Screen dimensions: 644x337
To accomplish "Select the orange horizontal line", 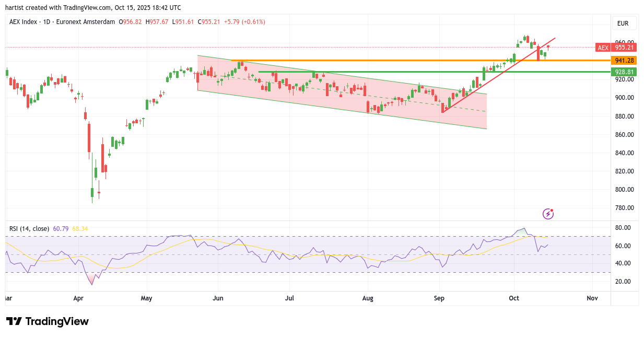I will (366, 61).
